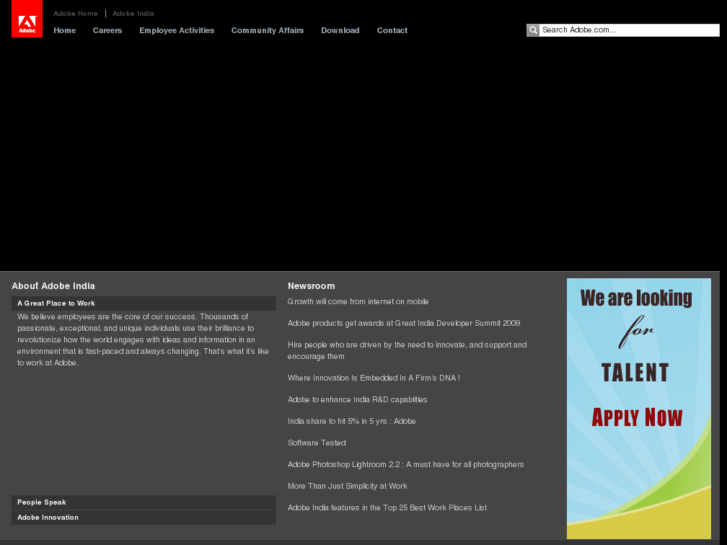Click the 'We believe employees are the core' paragraph
Viewport: 727px width, 545px height.
143,340
